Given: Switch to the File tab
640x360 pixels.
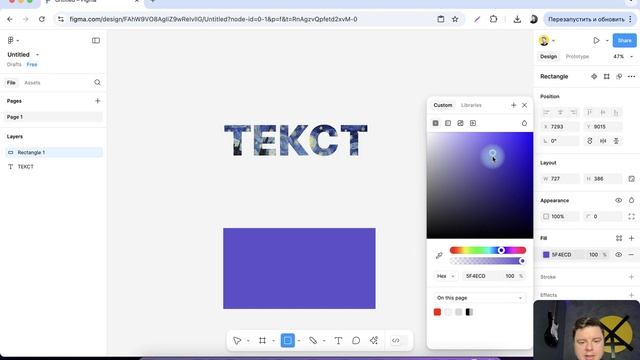Looking at the screenshot, I should [x=11, y=82].
